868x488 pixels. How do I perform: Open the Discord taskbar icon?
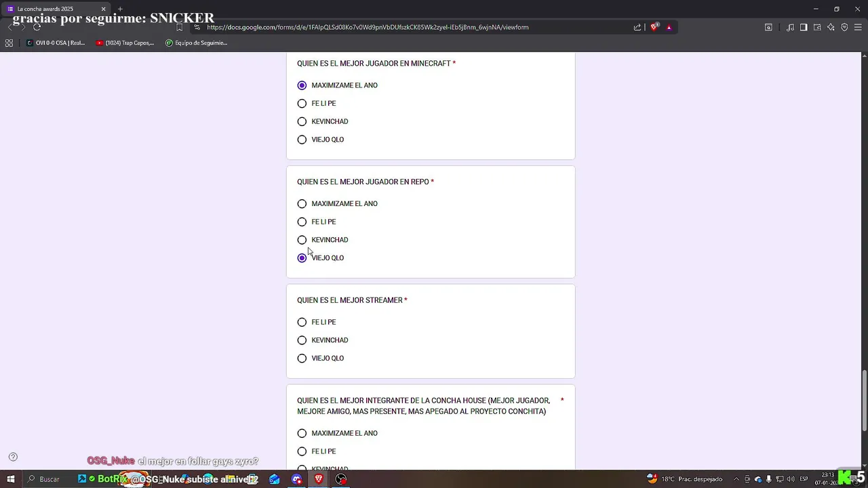coord(296,479)
